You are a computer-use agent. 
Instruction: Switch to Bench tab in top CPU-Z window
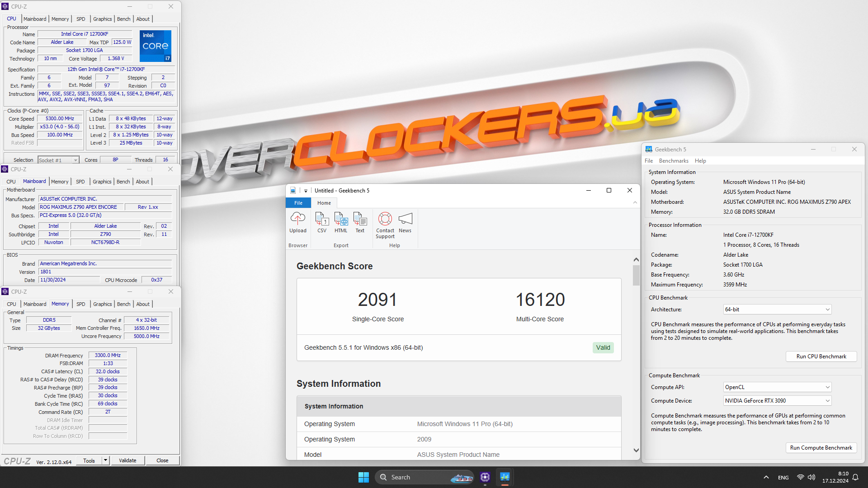[123, 19]
